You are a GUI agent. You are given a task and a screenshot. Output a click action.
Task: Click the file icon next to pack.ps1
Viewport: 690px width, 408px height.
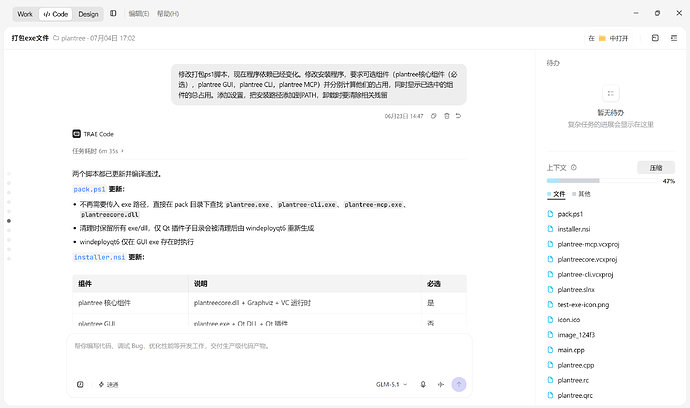tap(550, 214)
